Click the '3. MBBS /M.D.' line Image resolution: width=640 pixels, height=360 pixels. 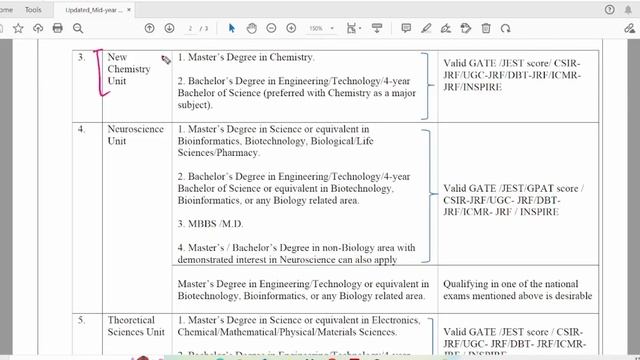tap(210, 224)
